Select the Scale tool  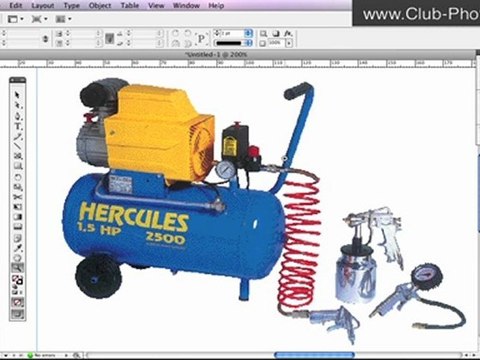coord(17,187)
